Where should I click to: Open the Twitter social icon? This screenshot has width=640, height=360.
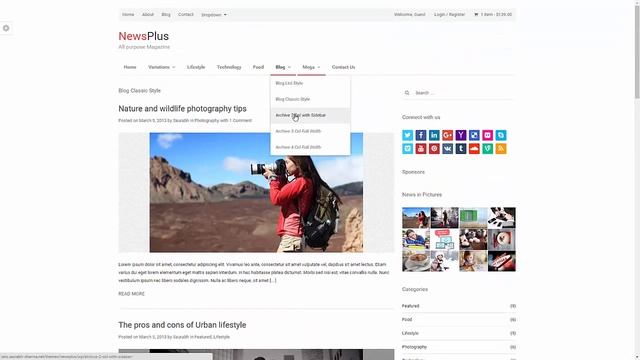(407, 135)
